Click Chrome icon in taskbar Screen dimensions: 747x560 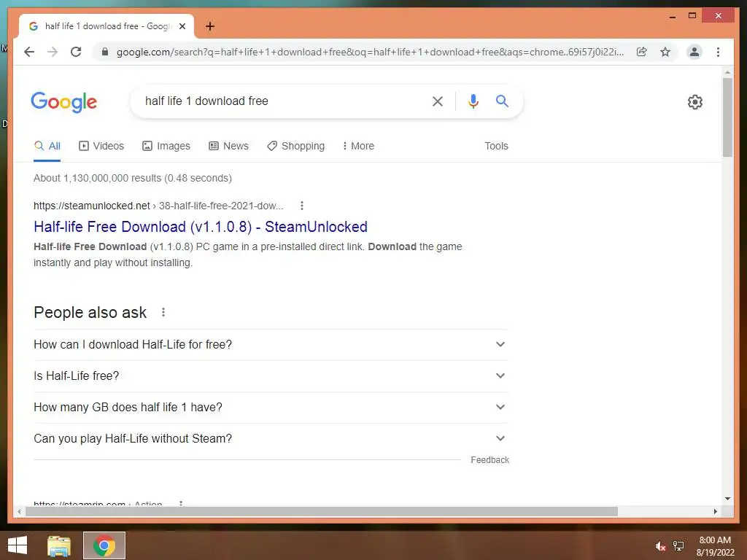click(x=104, y=545)
